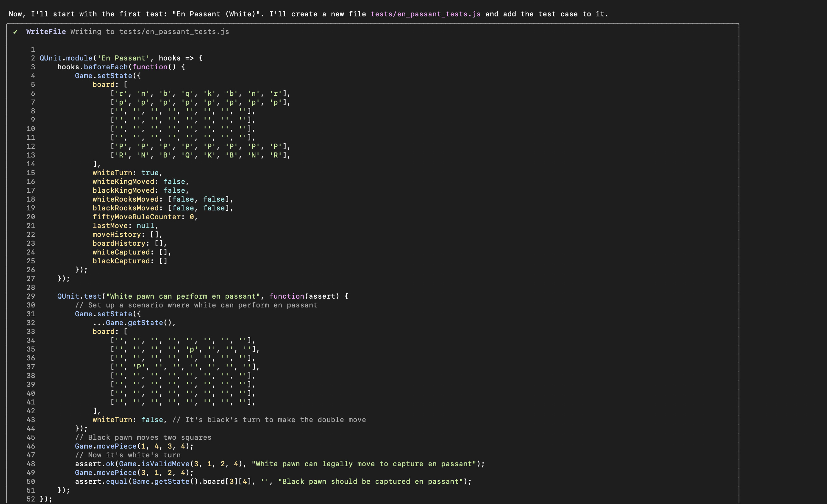This screenshot has height=504, width=827.
Task: Click the 'moveHistory: [],' line
Action: (128, 235)
